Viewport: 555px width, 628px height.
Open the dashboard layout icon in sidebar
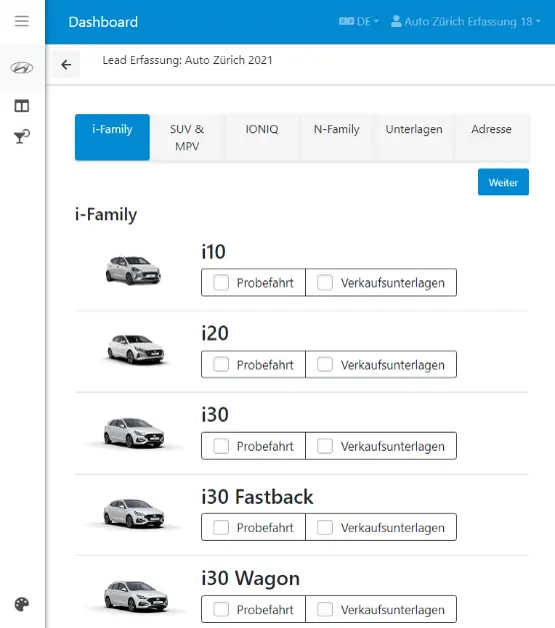(x=22, y=106)
